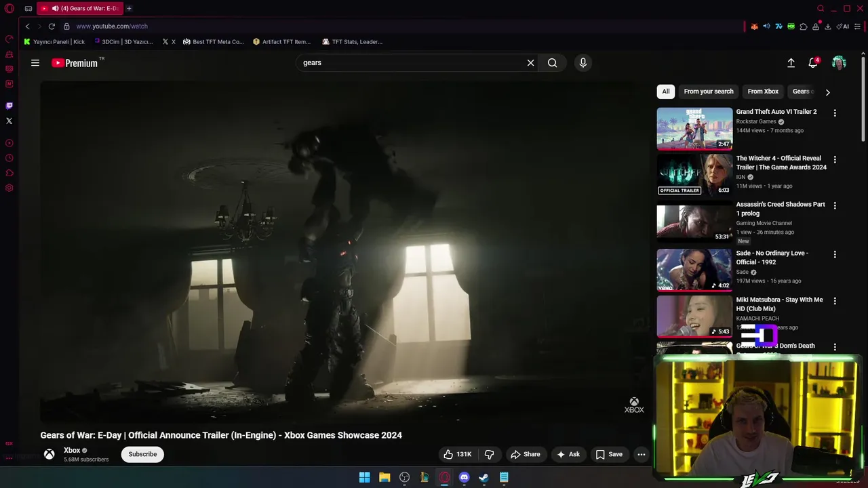The width and height of the screenshot is (868, 488).
Task: Open the Xbox channel name link
Action: click(x=72, y=450)
